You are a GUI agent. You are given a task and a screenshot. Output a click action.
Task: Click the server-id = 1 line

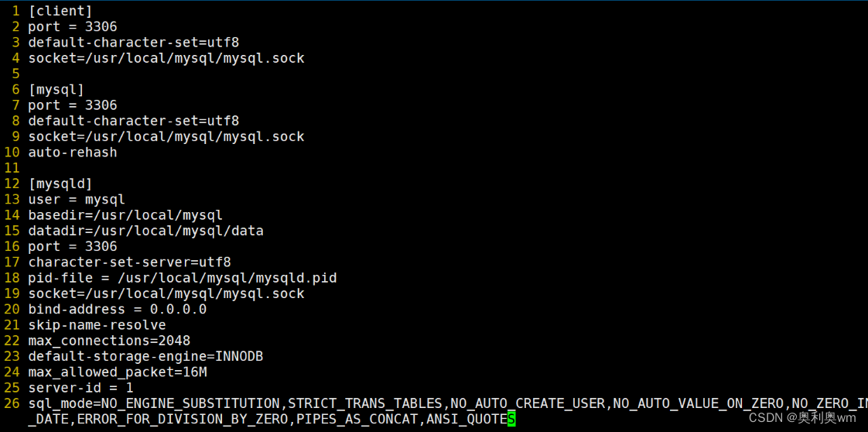tap(80, 388)
